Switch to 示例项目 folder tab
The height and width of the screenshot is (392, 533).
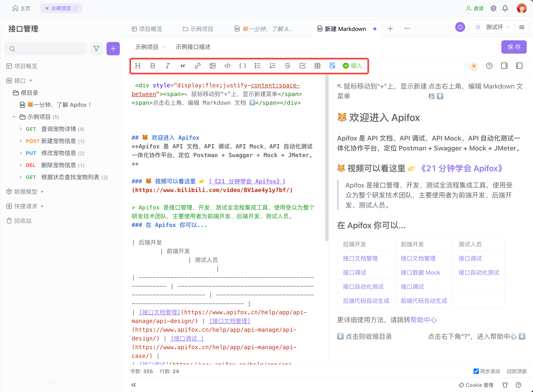coord(198,29)
